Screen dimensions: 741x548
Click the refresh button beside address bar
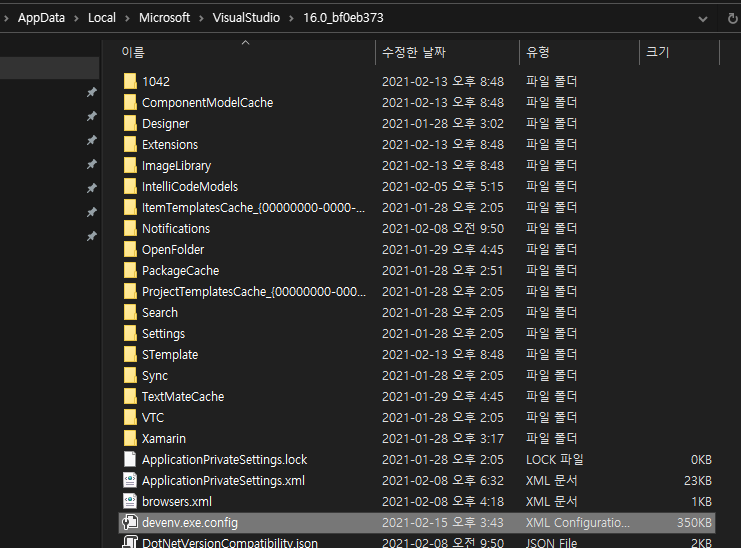point(732,18)
